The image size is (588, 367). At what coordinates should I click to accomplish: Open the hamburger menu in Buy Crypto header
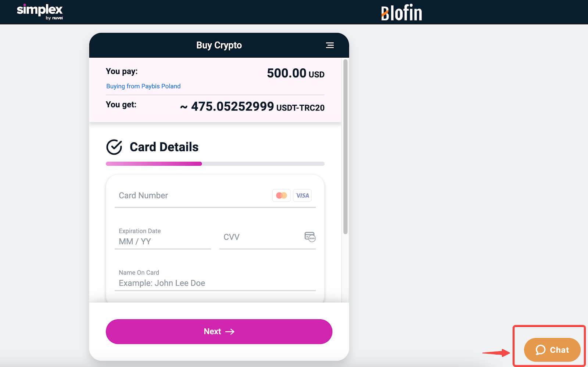point(330,45)
